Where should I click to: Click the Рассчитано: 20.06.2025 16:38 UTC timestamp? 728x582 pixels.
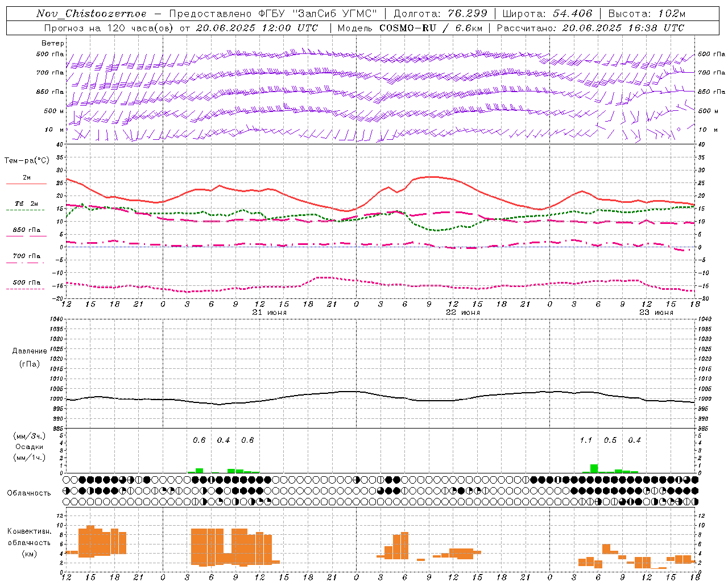coord(590,28)
